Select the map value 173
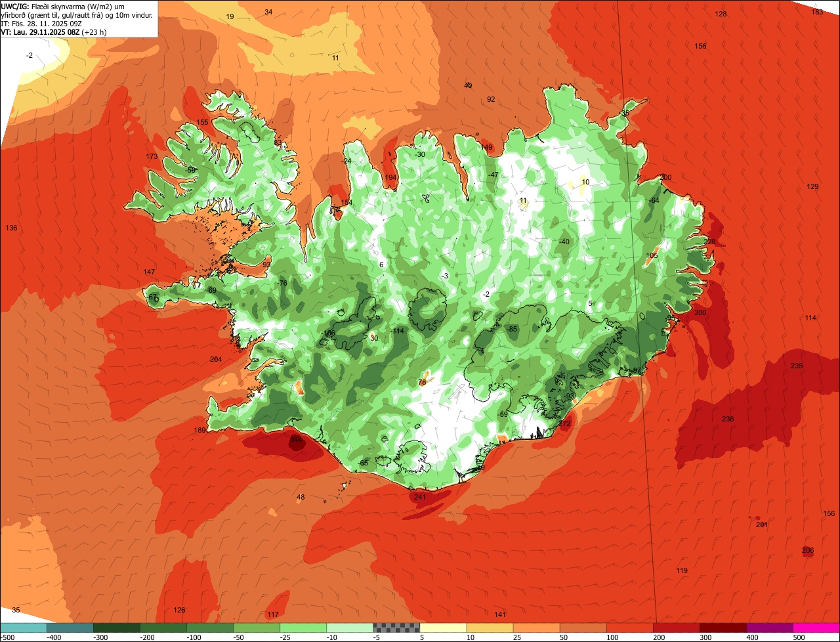 coord(152,156)
